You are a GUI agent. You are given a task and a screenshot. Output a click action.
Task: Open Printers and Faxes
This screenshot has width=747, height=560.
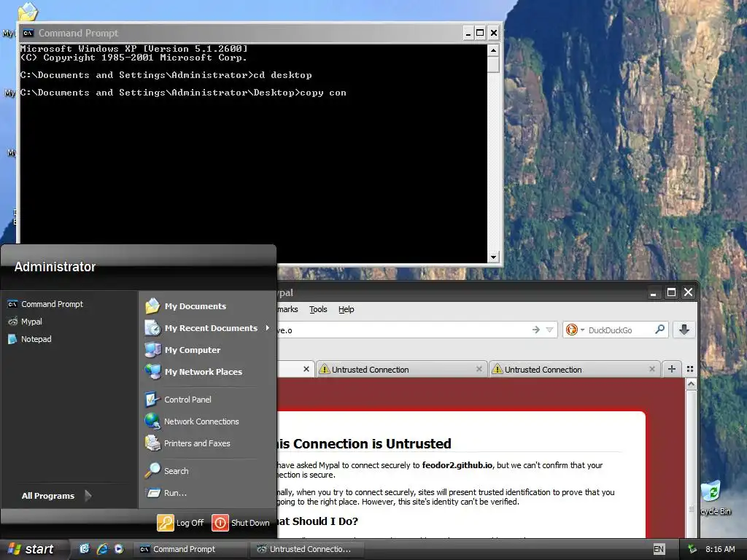187,443
